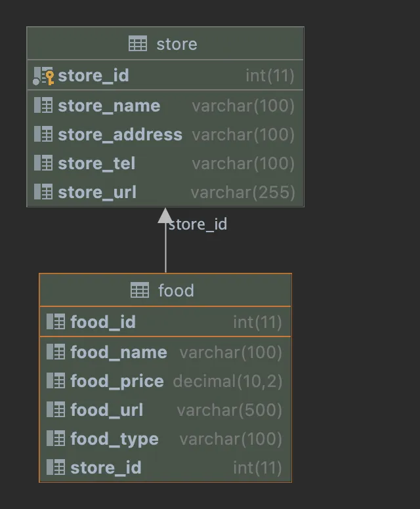Select the store table title header
Viewport: 420px width, 509px height.
[x=165, y=43]
